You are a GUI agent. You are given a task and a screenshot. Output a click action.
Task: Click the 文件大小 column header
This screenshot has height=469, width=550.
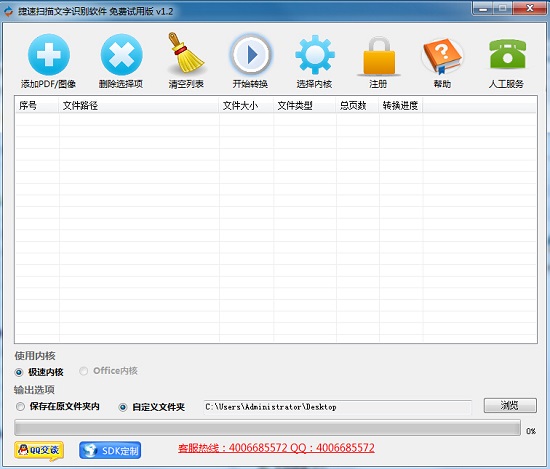coord(246,105)
